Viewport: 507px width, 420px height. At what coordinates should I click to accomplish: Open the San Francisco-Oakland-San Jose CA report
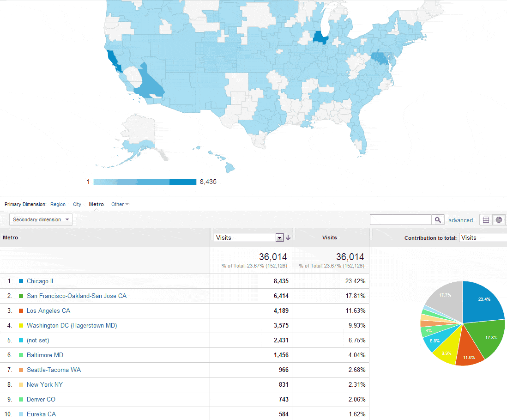coord(77,296)
